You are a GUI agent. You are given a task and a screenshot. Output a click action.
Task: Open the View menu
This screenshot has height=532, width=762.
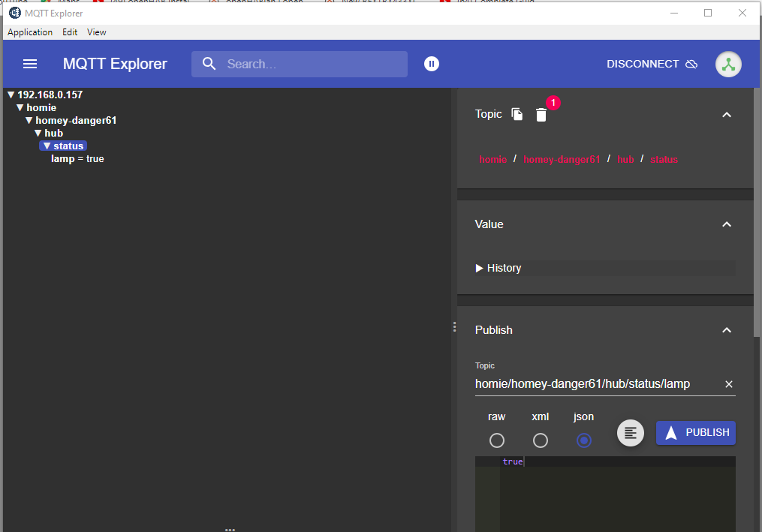point(97,32)
